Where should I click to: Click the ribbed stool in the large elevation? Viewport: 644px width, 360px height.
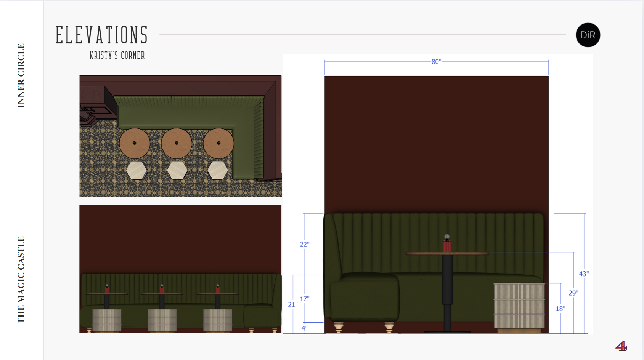click(x=519, y=306)
